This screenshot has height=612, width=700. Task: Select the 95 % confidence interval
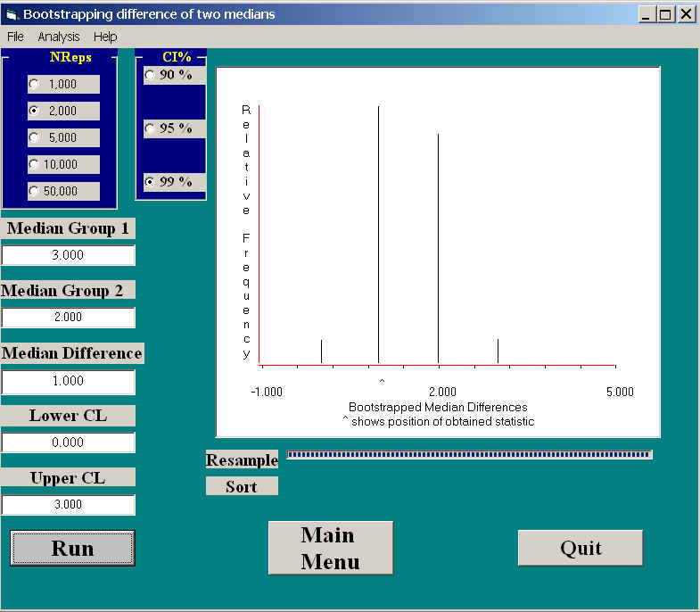pos(151,128)
